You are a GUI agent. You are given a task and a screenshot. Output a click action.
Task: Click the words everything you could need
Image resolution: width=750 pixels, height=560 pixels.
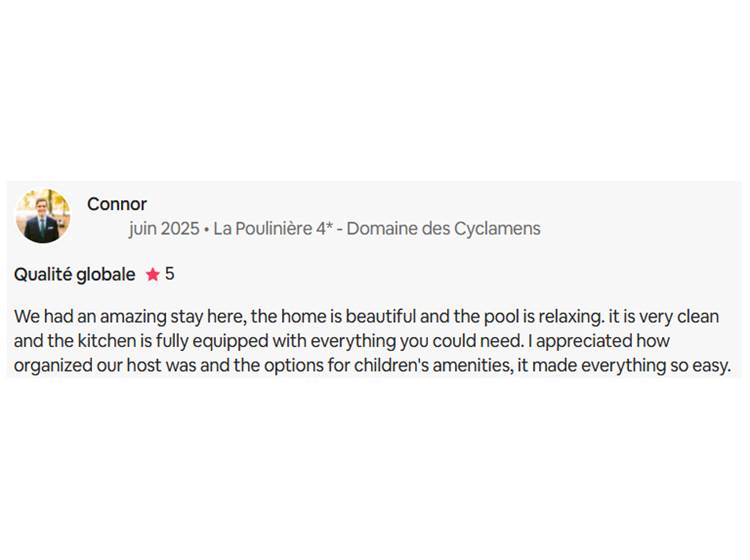click(x=416, y=341)
